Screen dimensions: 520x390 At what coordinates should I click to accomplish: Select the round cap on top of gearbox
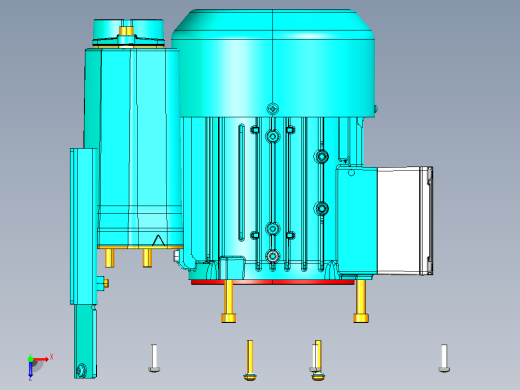coord(128,32)
